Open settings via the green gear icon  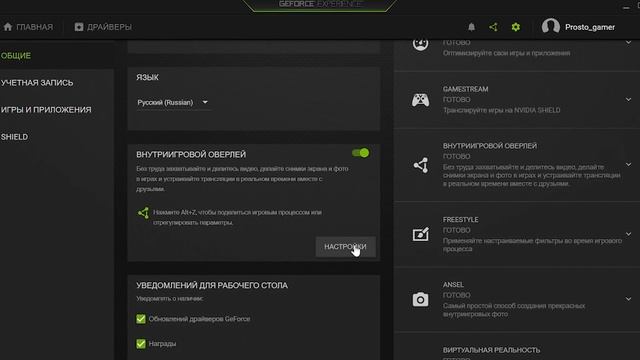[x=516, y=27]
